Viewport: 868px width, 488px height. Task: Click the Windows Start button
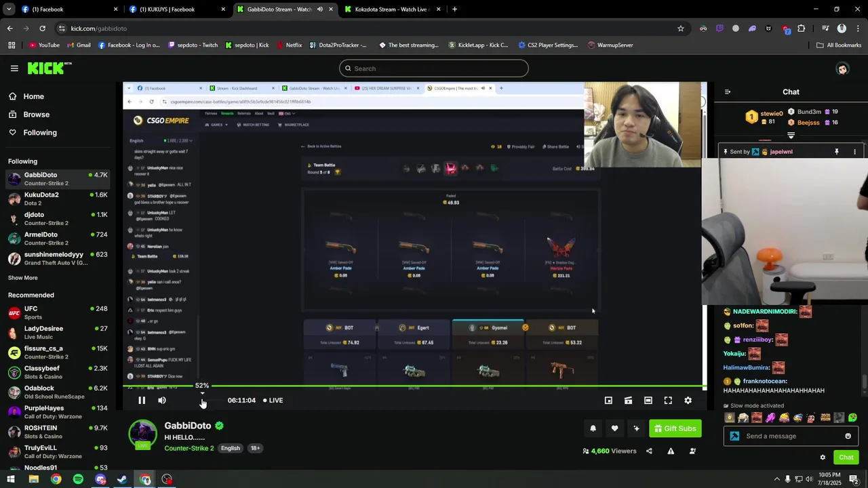[11, 479]
